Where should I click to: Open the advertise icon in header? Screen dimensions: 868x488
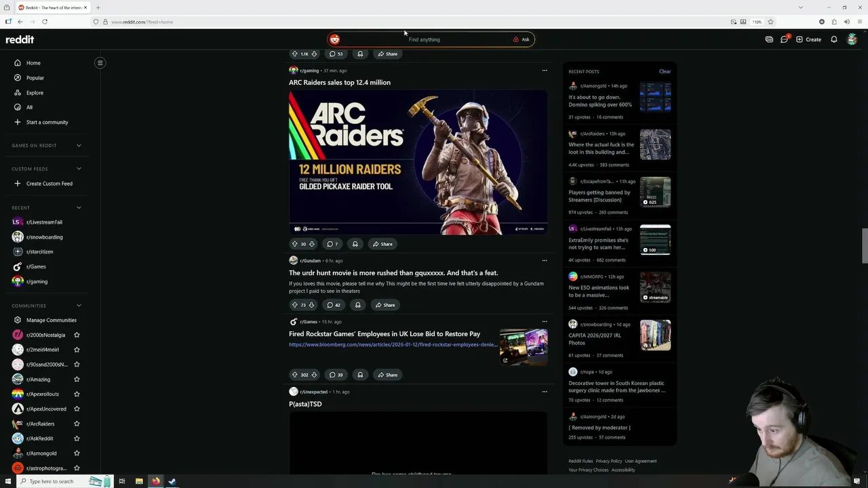click(769, 39)
